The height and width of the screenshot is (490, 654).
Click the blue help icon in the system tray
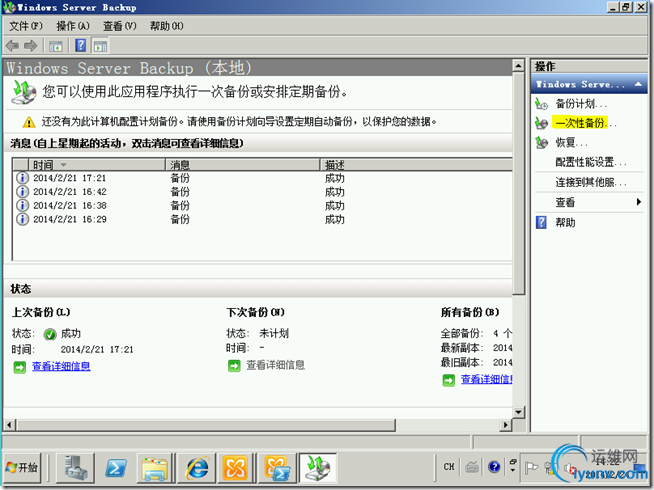pos(494,467)
